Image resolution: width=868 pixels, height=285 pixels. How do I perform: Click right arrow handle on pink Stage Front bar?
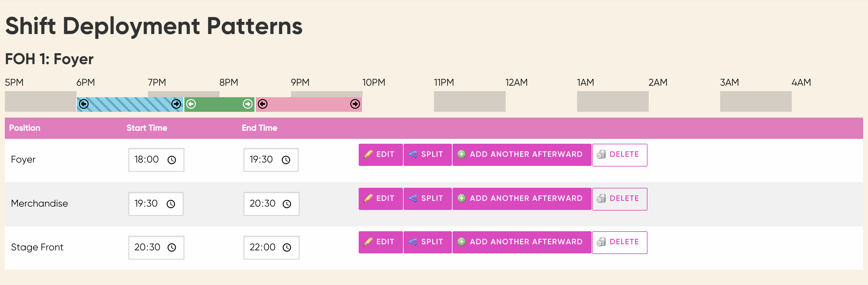point(355,104)
